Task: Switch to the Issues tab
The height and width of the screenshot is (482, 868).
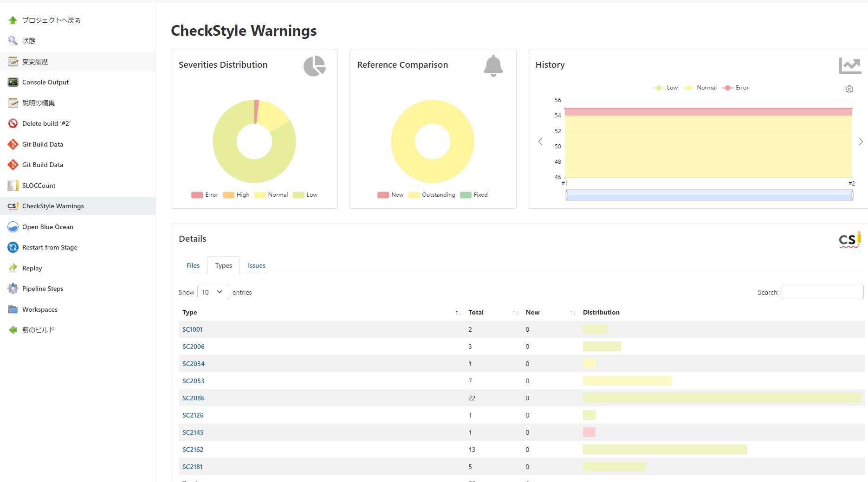Action: [x=257, y=265]
